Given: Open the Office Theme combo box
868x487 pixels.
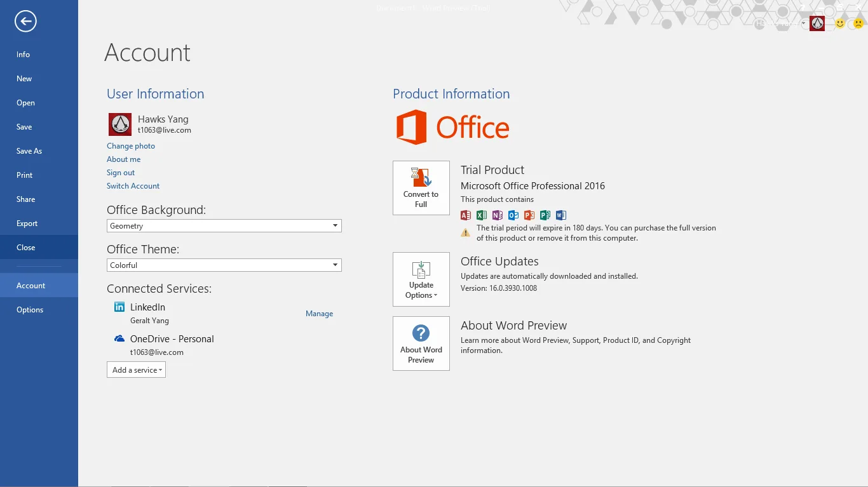Looking at the screenshot, I should click(x=224, y=265).
